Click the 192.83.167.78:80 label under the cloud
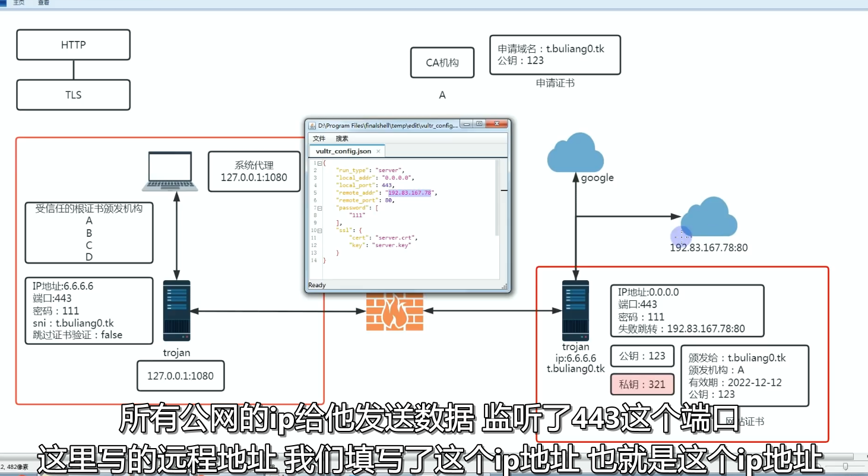 [x=709, y=247]
